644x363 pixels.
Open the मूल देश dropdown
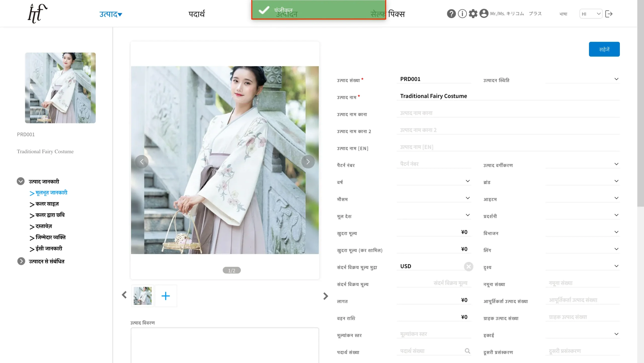tap(434, 215)
